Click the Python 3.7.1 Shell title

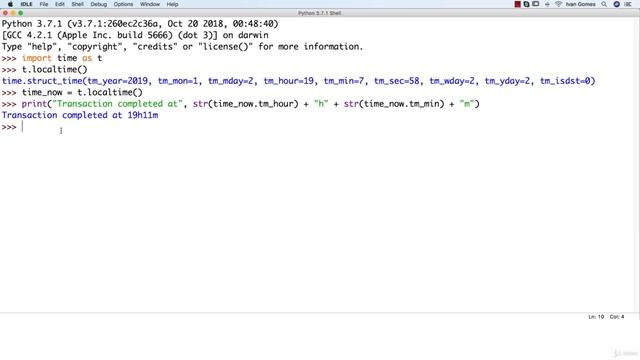coord(319,13)
